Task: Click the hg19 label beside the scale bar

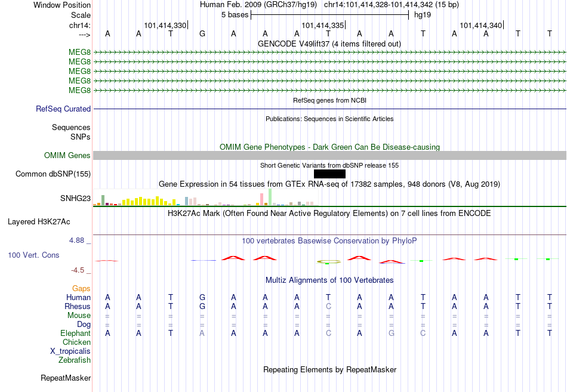Action: point(423,15)
